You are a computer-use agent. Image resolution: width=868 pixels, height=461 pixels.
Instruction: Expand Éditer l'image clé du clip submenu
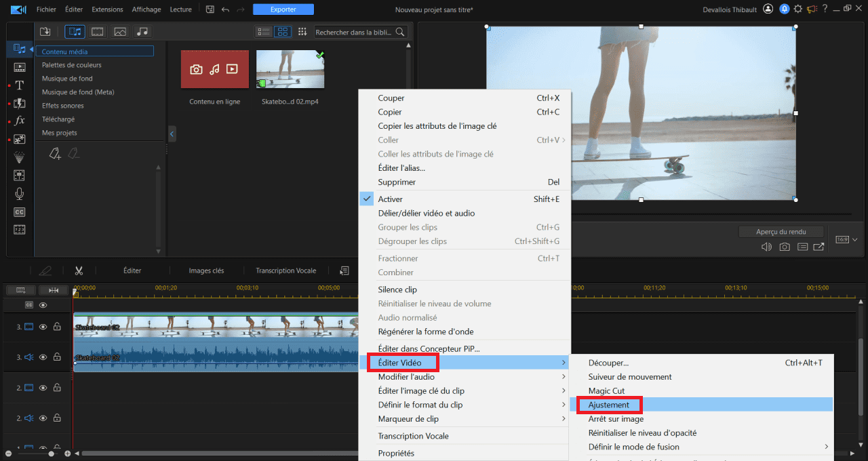[x=465, y=391]
